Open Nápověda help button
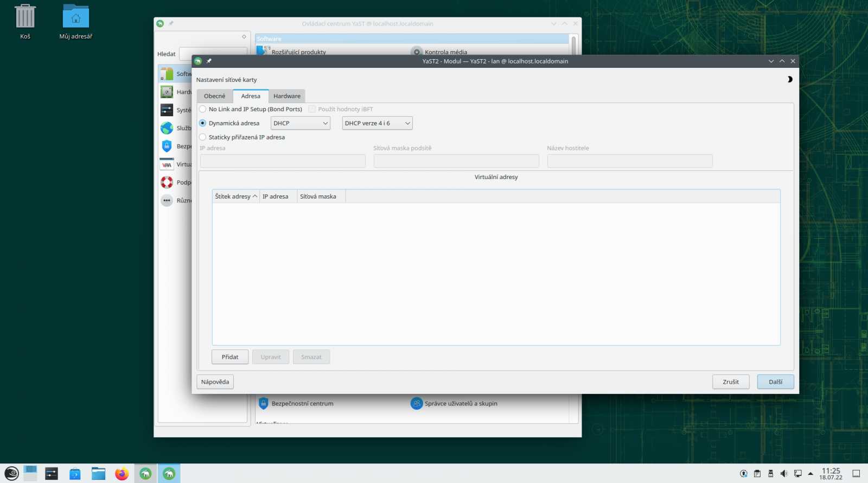The width and height of the screenshot is (868, 483). [215, 382]
